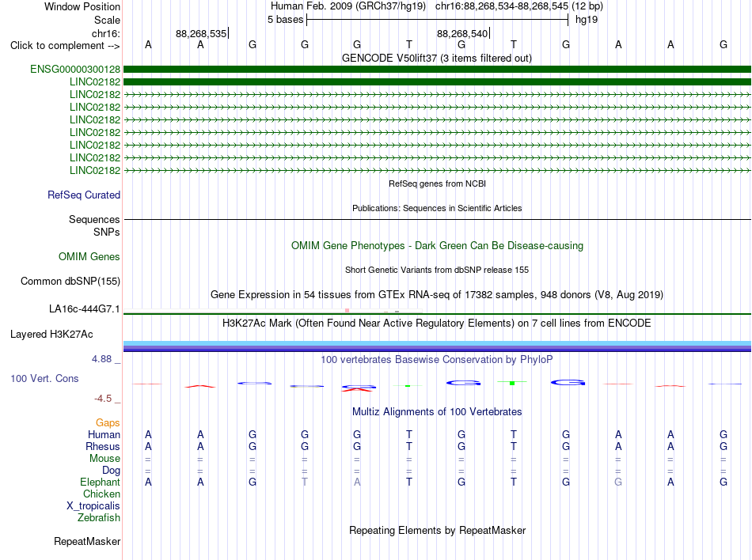
Task: Click the chr16:88,268,534-88,268,545 position text
Action: tap(502, 6)
